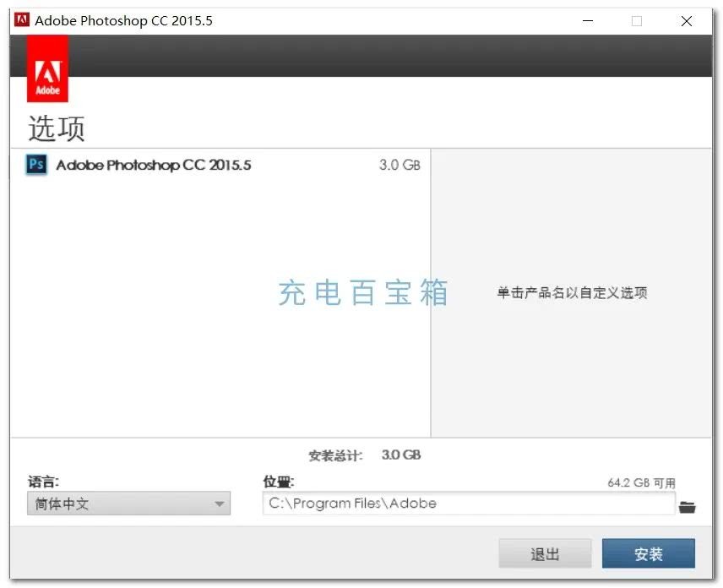
Task: Click the install location path field
Action: (469, 504)
